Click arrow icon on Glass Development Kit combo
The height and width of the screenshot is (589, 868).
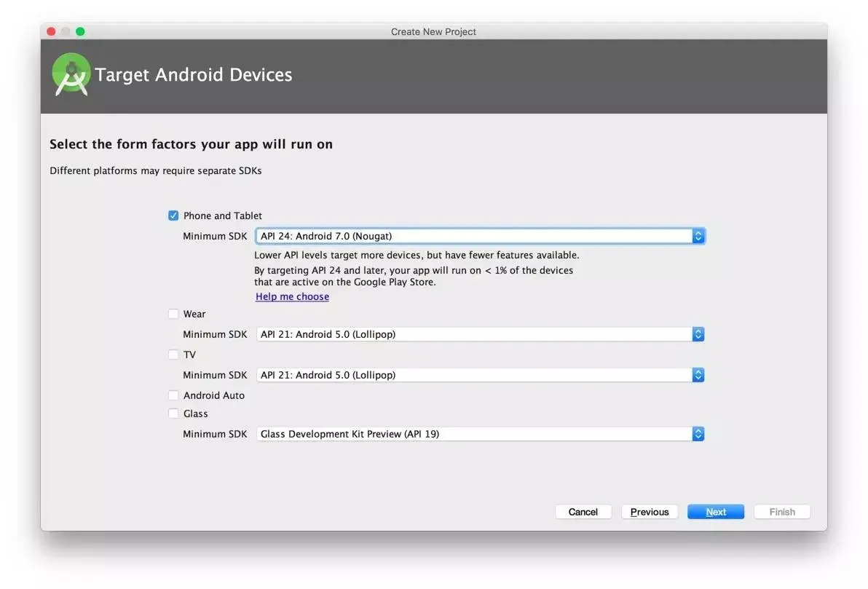click(x=698, y=434)
